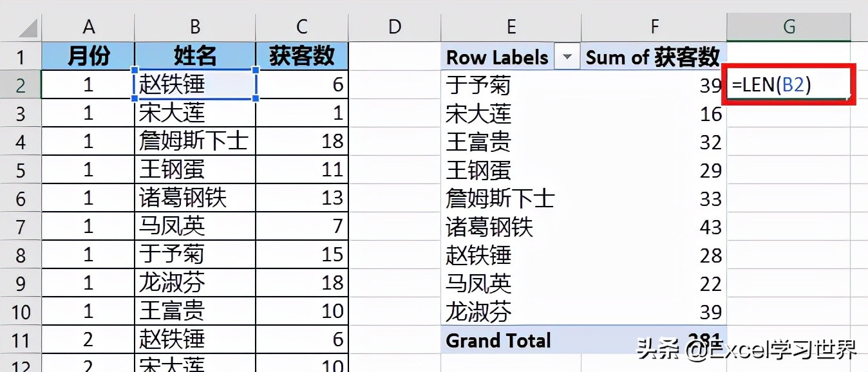The image size is (868, 372).
Task: Select row 1 header
Action: click(x=21, y=57)
